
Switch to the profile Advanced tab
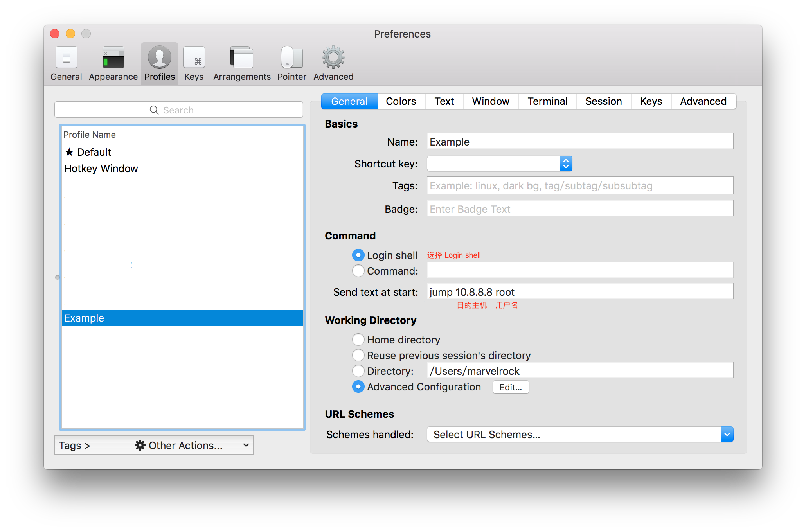pyautogui.click(x=703, y=101)
